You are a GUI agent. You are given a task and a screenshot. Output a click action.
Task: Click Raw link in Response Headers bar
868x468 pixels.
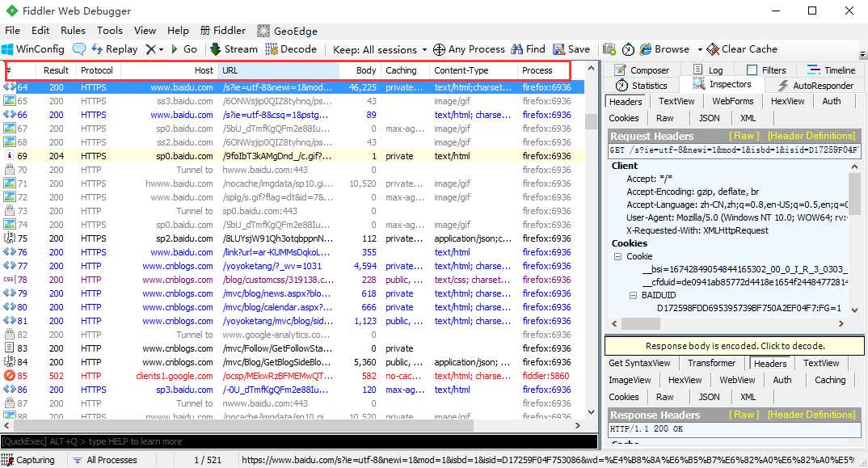tap(744, 415)
